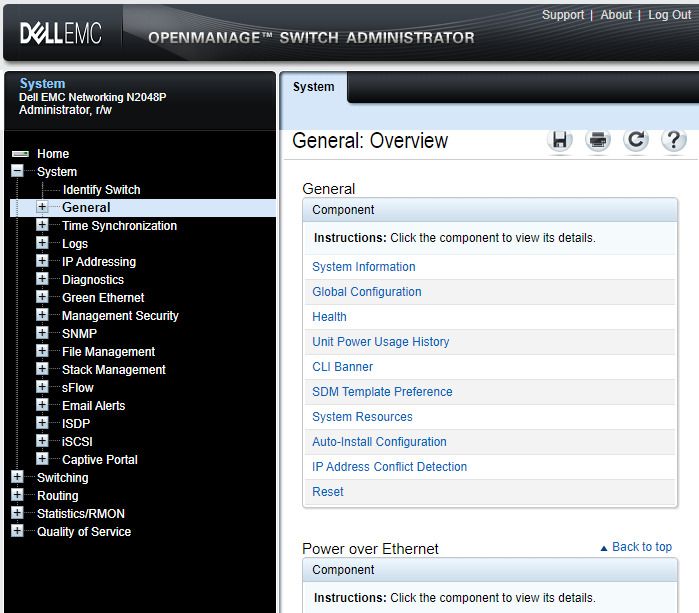
Task: Select Management Security tree label
Action: (x=120, y=316)
